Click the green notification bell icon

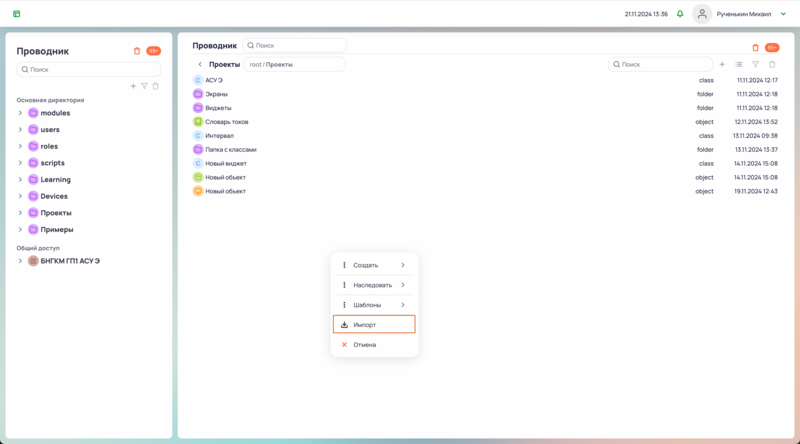pyautogui.click(x=680, y=14)
